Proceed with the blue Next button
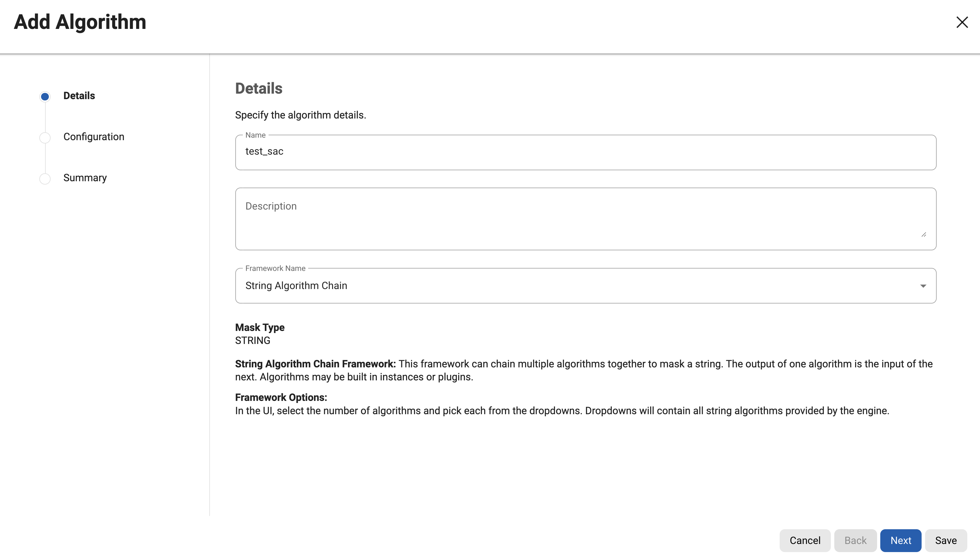 (x=901, y=541)
